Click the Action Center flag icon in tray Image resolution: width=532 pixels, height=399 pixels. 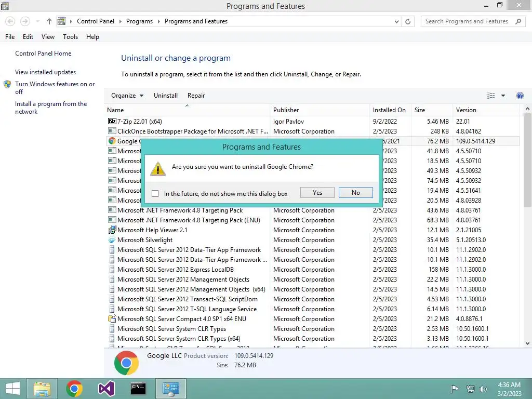(455, 389)
